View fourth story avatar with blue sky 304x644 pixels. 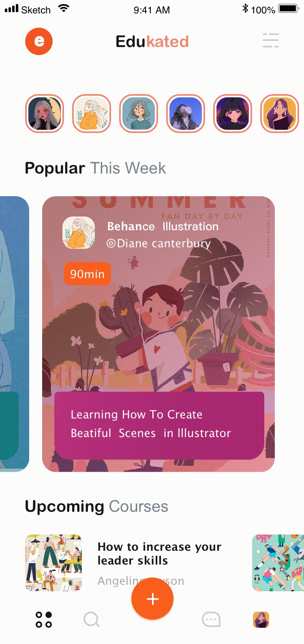point(186,114)
